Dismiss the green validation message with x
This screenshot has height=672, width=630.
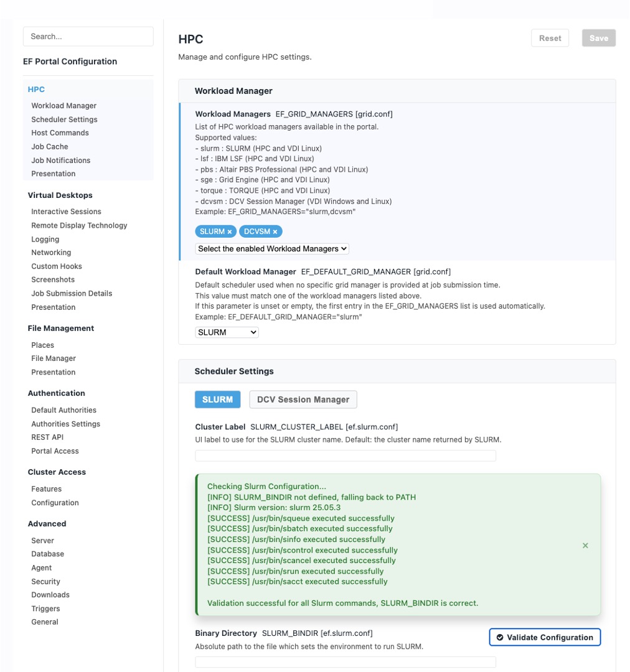pyautogui.click(x=585, y=546)
